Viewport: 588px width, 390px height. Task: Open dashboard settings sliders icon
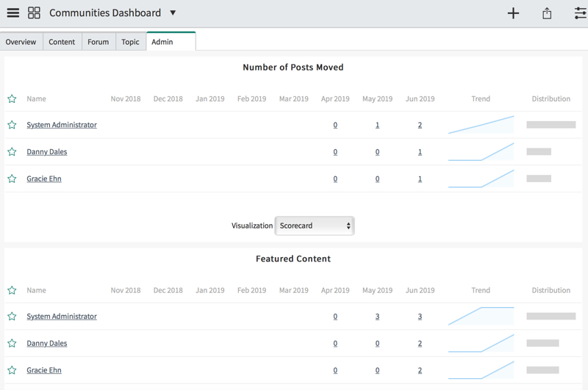click(581, 13)
